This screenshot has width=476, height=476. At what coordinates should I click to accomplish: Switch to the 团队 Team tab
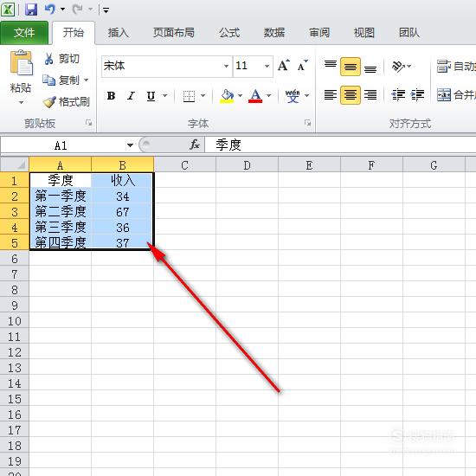click(x=408, y=33)
